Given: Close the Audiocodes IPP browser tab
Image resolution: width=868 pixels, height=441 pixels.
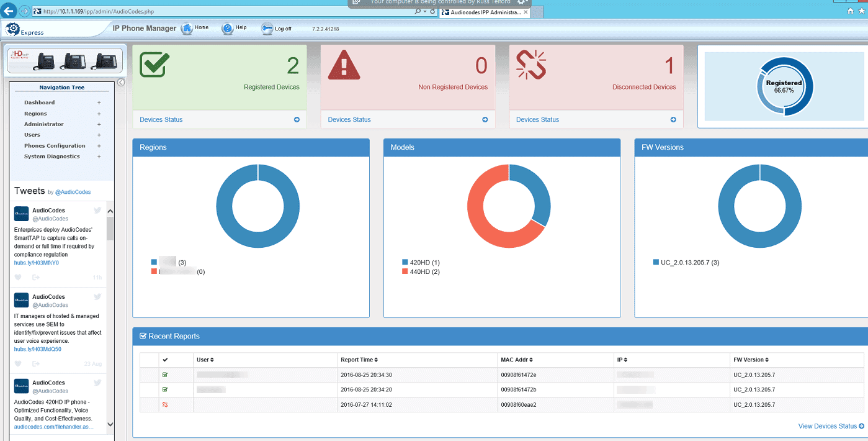Looking at the screenshot, I should (x=526, y=12).
